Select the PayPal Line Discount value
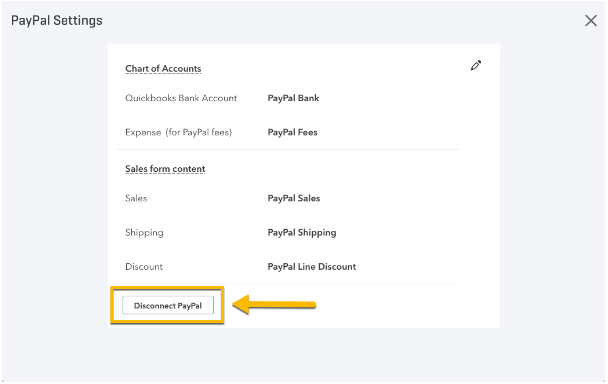608x384 pixels. point(312,266)
